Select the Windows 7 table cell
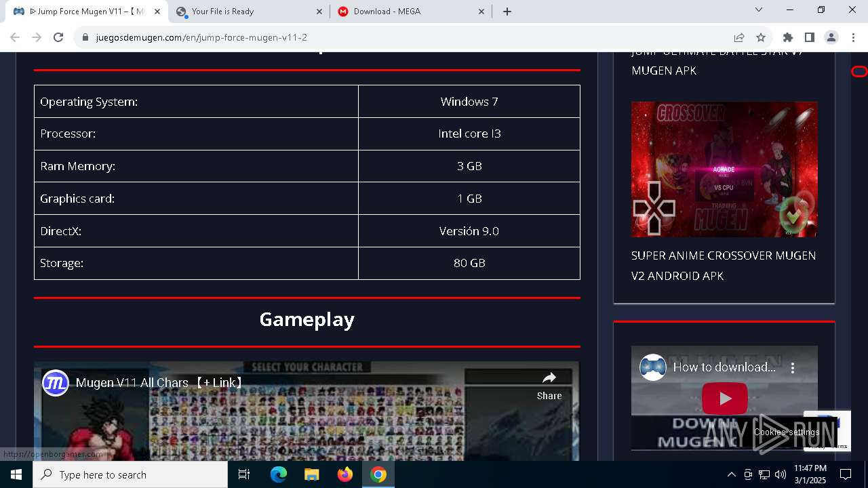The width and height of the screenshot is (868, 488). 469,102
